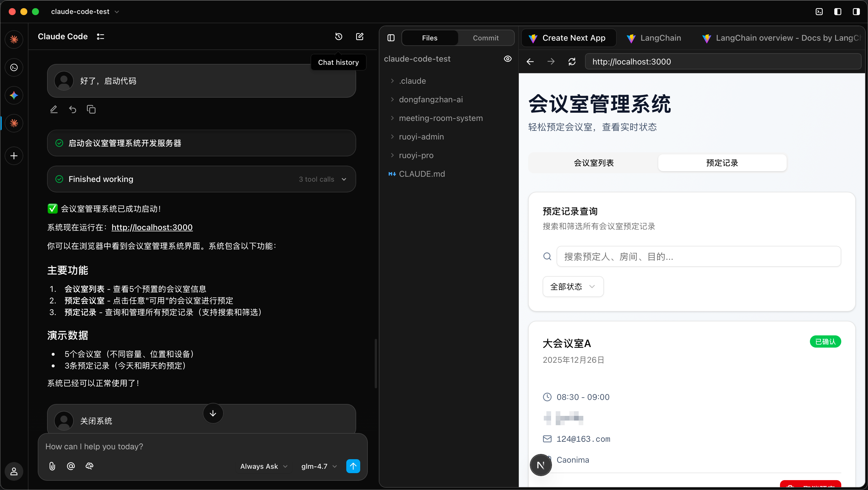This screenshot has width=868, height=490.
Task: Open the http://localhost:3000 link in chat
Action: (152, 228)
